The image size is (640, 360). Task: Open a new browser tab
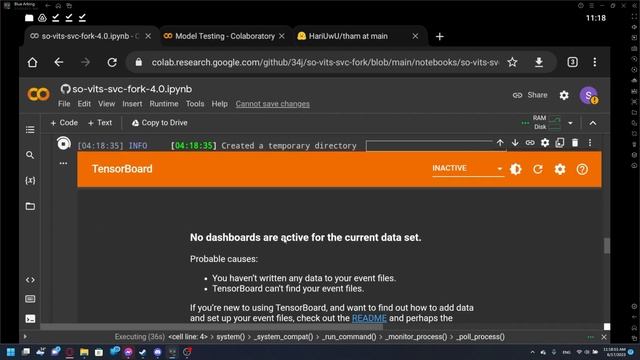(x=440, y=37)
